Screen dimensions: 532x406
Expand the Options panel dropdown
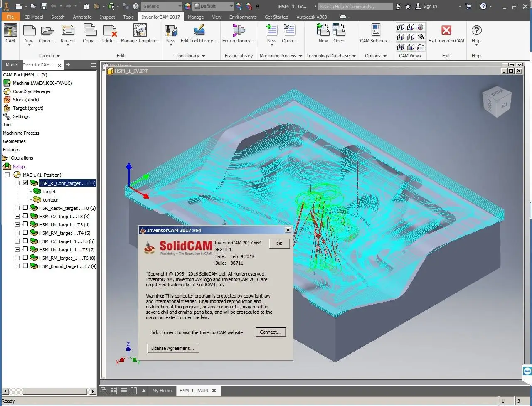pos(385,56)
